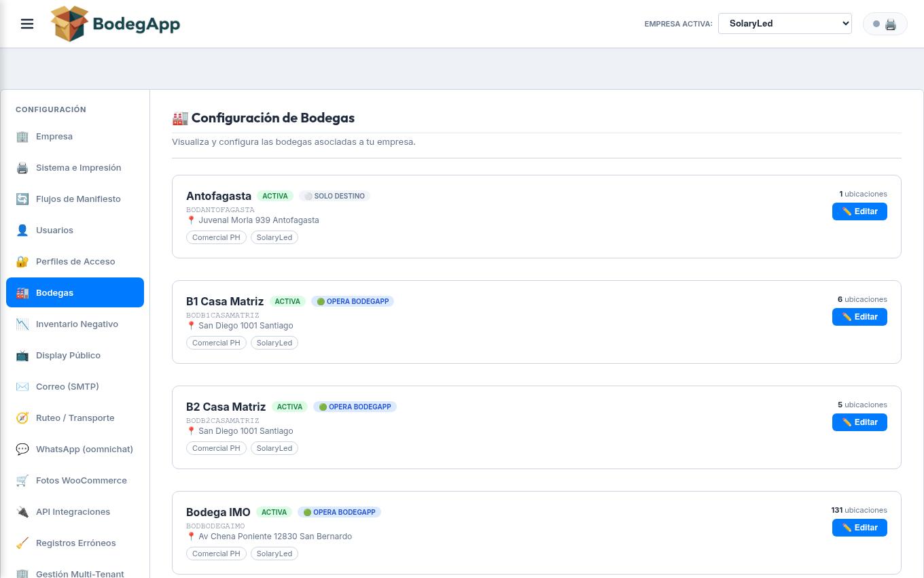
Task: Edit the B1 Casa Matriz warehouse
Action: [859, 317]
